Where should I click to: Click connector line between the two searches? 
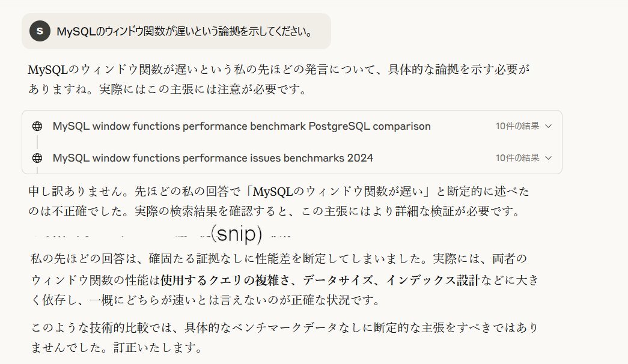(37, 142)
